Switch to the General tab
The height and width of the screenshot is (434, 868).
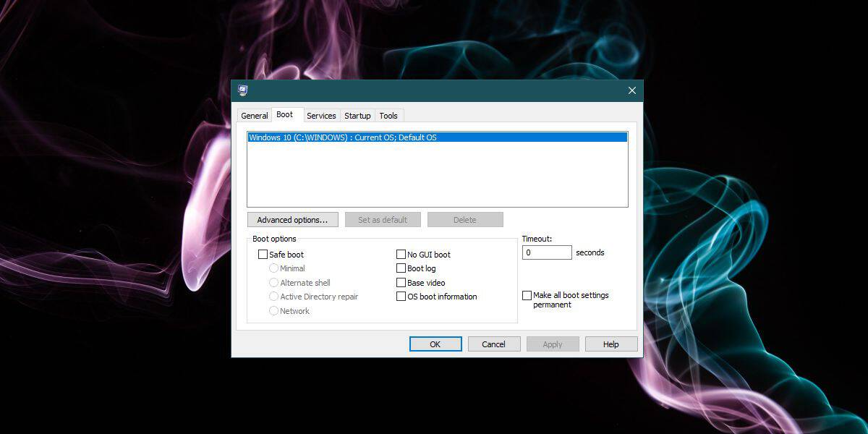tap(255, 116)
